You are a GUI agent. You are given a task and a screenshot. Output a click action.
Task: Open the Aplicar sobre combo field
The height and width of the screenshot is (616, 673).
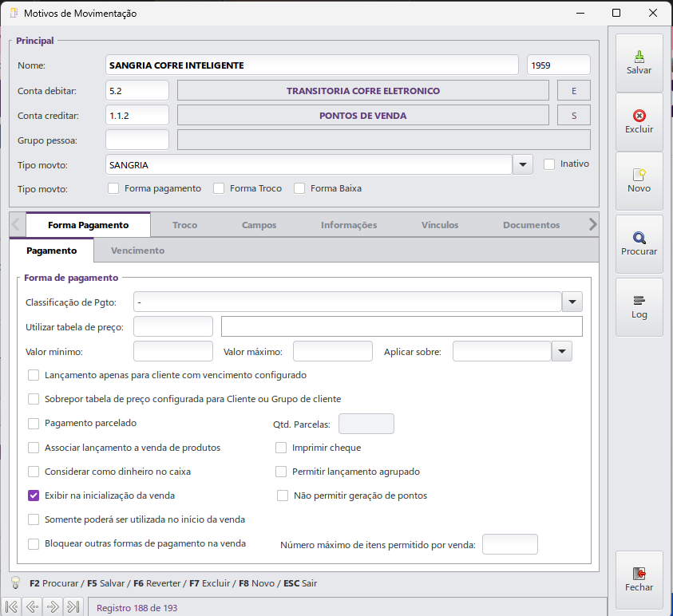501,351
